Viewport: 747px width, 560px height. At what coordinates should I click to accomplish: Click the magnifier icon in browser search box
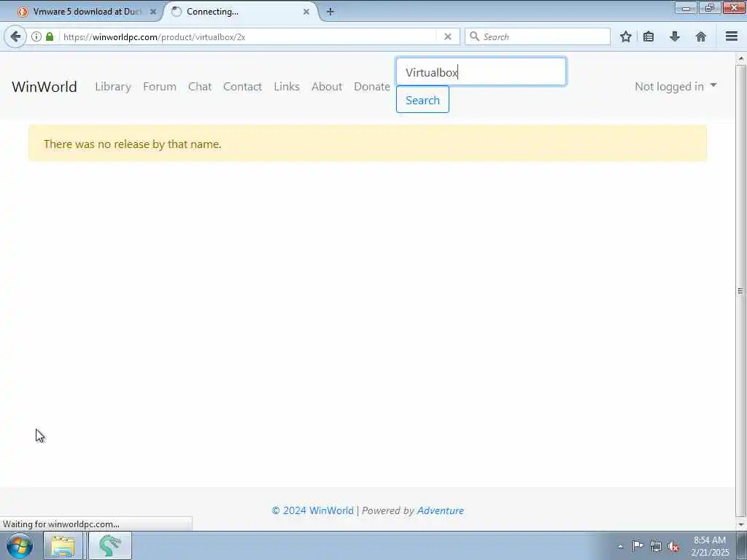pos(474,36)
